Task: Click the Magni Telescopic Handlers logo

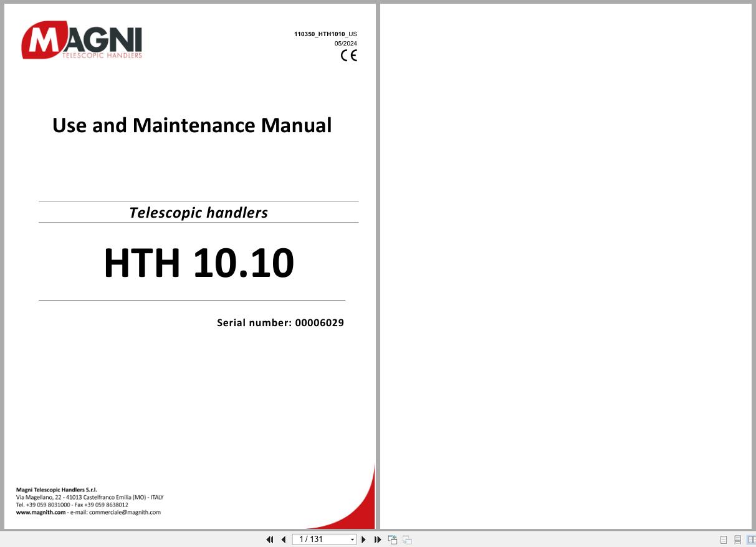Action: pyautogui.click(x=82, y=41)
